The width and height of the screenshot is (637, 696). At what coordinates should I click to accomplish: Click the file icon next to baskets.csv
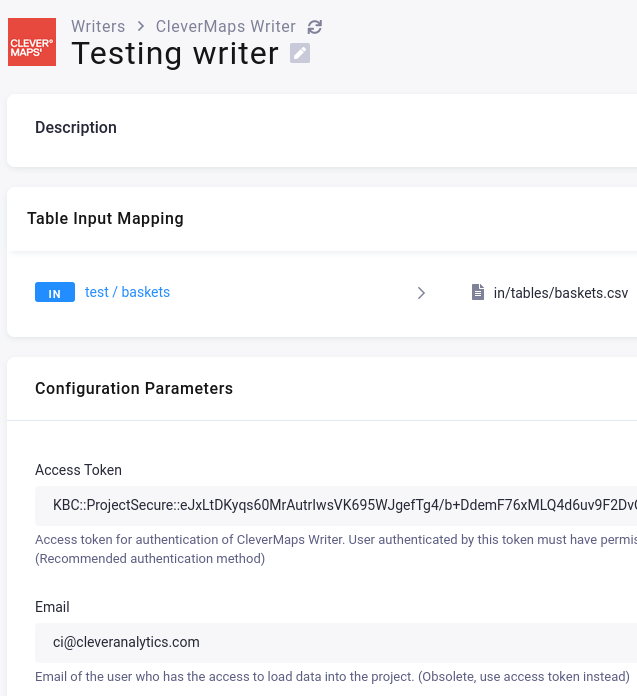coord(478,293)
